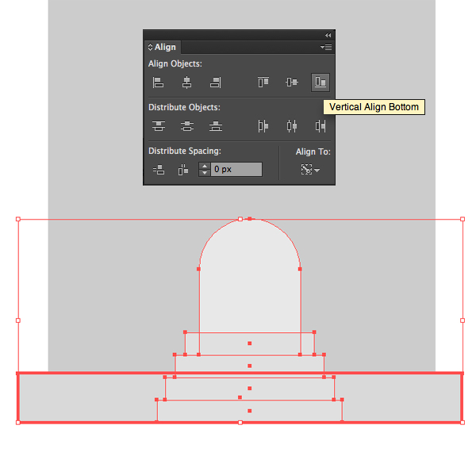Click center point of the bottom step rectangle

coord(250,411)
